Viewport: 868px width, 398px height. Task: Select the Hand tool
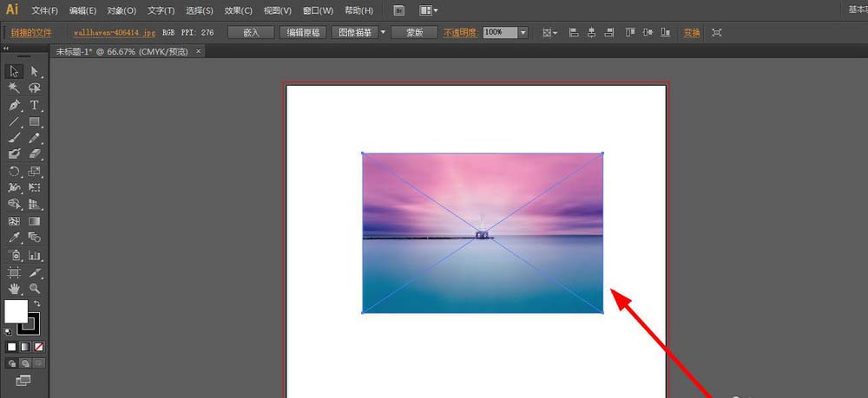point(14,288)
